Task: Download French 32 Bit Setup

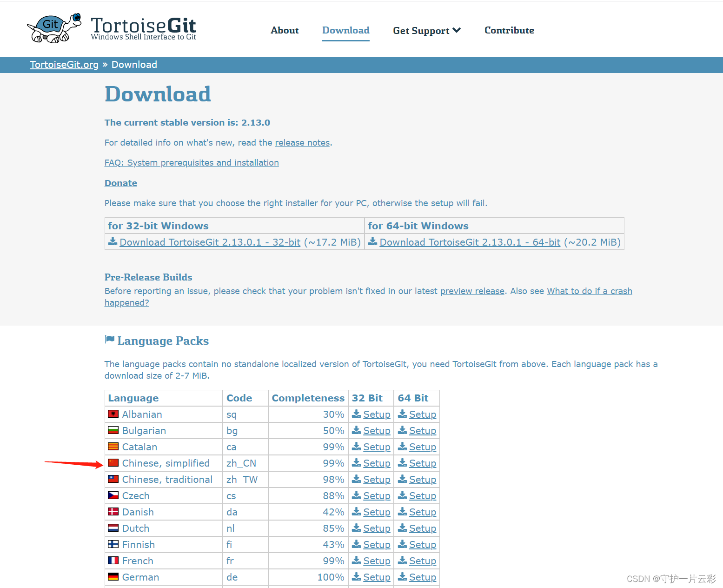Action: (377, 561)
